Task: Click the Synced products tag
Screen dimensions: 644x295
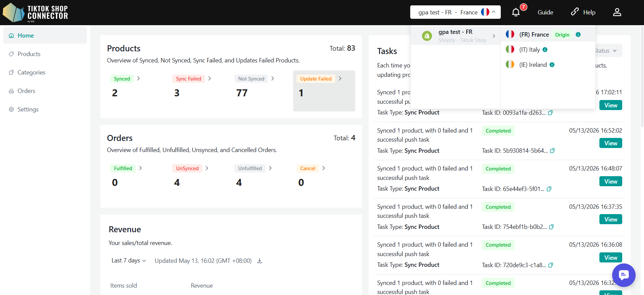Action: [x=122, y=79]
